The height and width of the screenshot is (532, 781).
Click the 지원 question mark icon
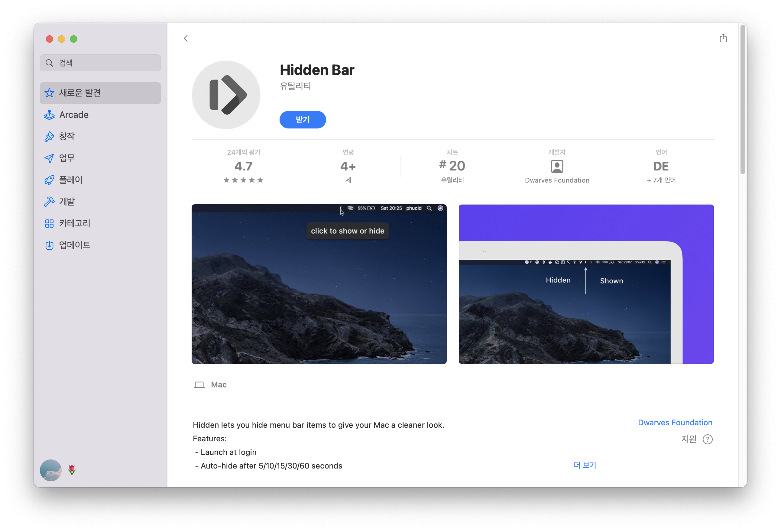pyautogui.click(x=707, y=439)
